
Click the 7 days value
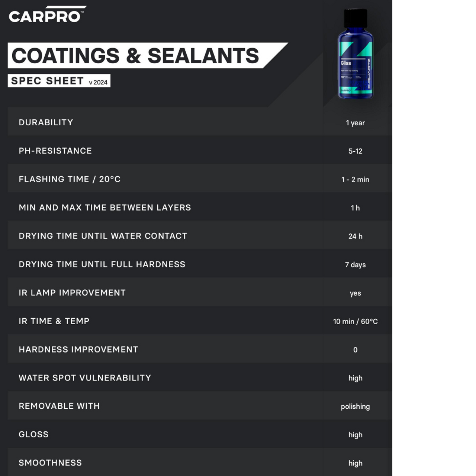point(355,265)
